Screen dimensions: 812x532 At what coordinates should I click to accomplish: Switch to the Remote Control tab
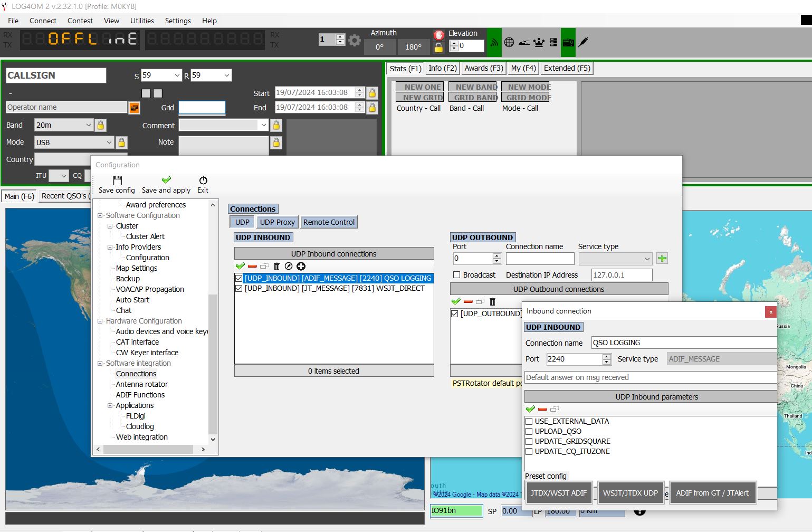point(329,222)
